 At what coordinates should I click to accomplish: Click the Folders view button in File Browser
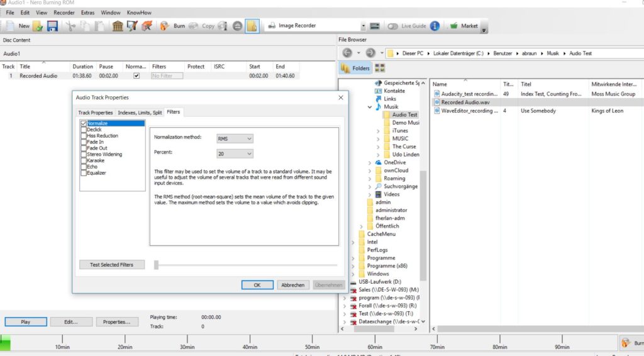pyautogui.click(x=355, y=68)
